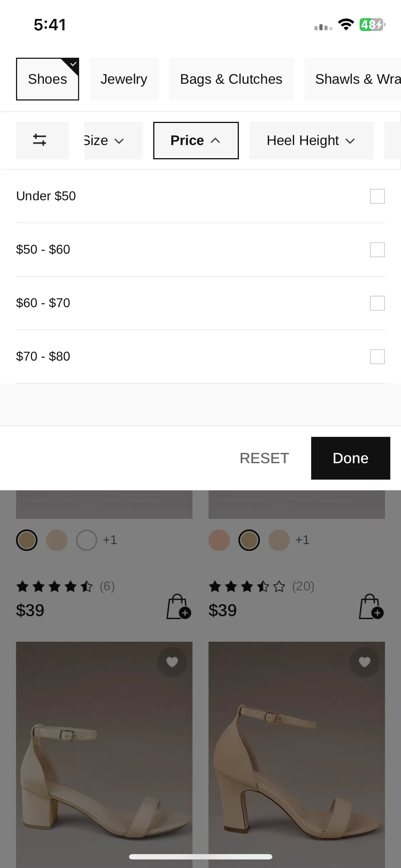Tick the $70 - $80 checkbox
Image resolution: width=401 pixels, height=868 pixels.
377,357
